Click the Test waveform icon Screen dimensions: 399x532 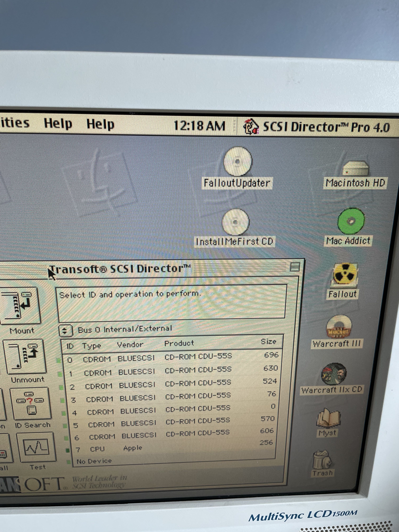pyautogui.click(x=36, y=447)
